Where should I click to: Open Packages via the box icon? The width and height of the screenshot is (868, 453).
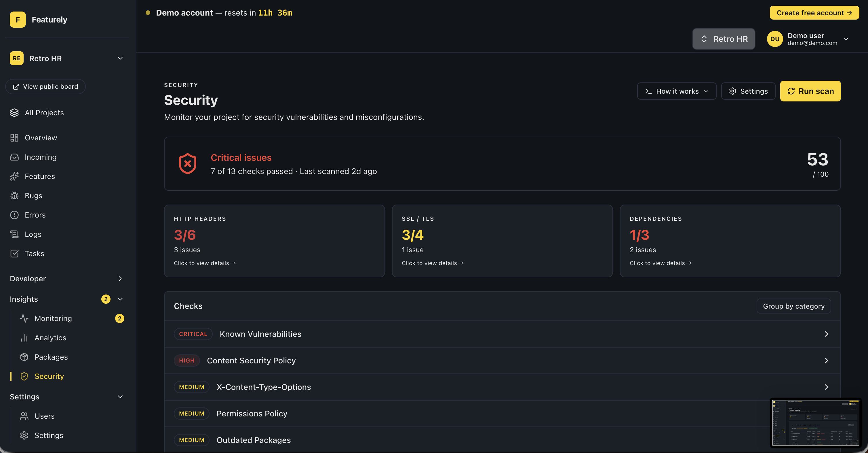pos(24,357)
